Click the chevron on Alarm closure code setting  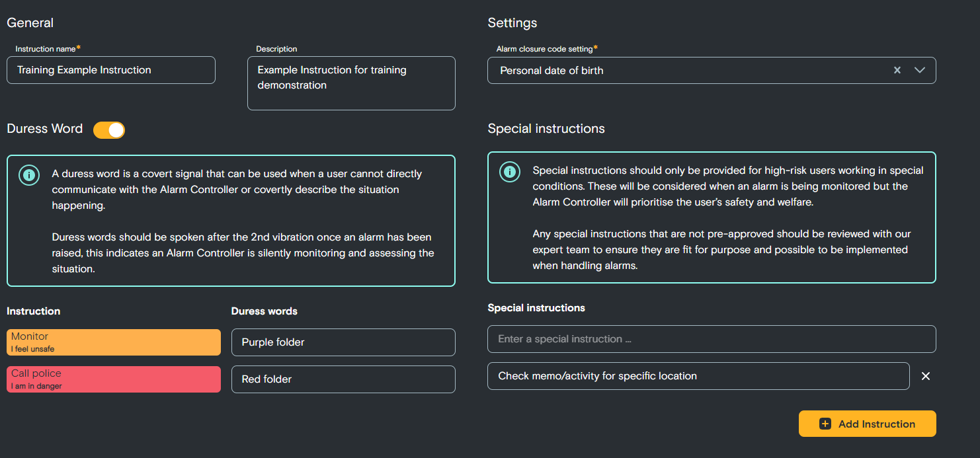pyautogui.click(x=919, y=70)
